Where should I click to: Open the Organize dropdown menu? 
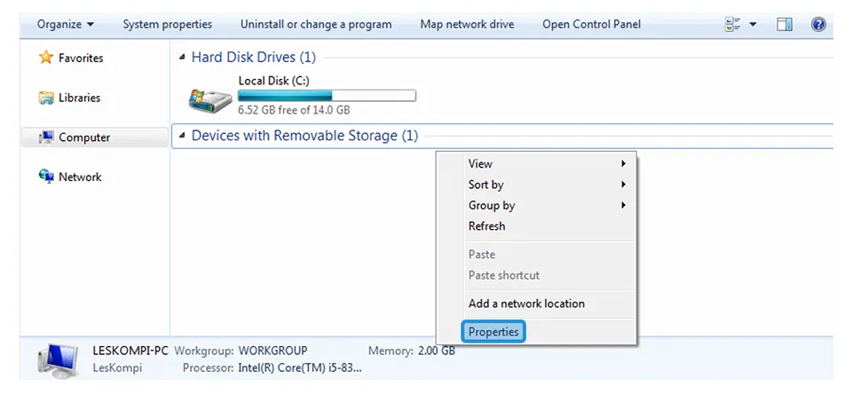(x=66, y=24)
